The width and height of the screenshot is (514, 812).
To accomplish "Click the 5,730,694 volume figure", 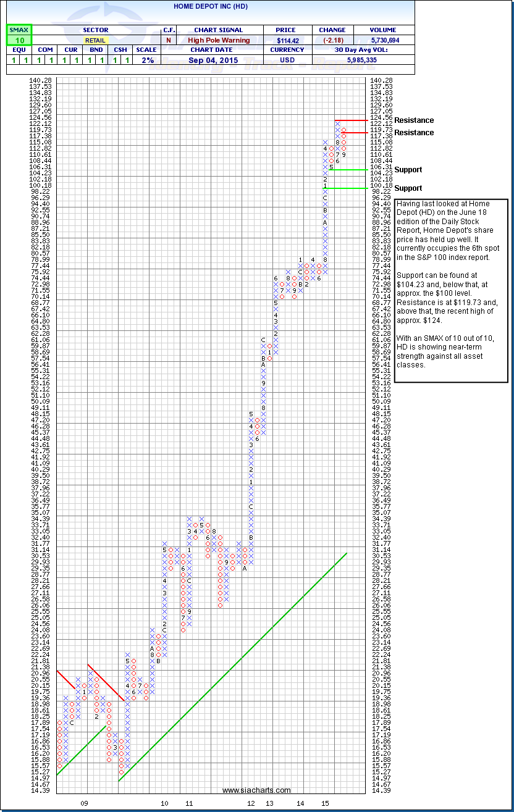I will (383, 40).
